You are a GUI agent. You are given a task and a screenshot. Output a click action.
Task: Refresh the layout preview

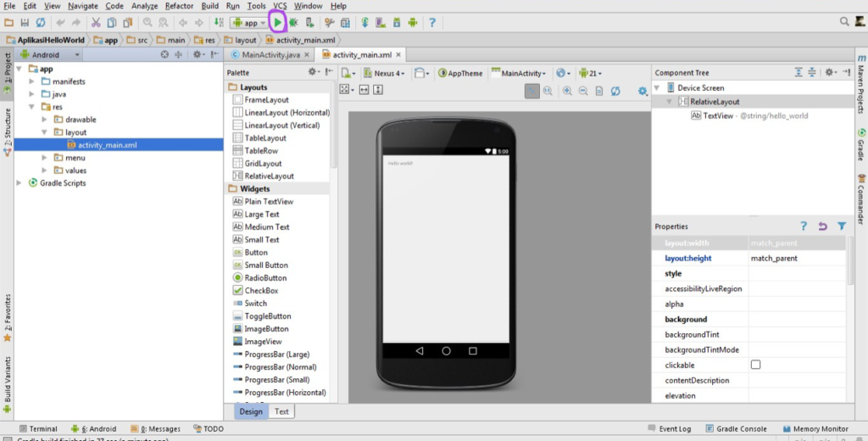click(x=615, y=91)
